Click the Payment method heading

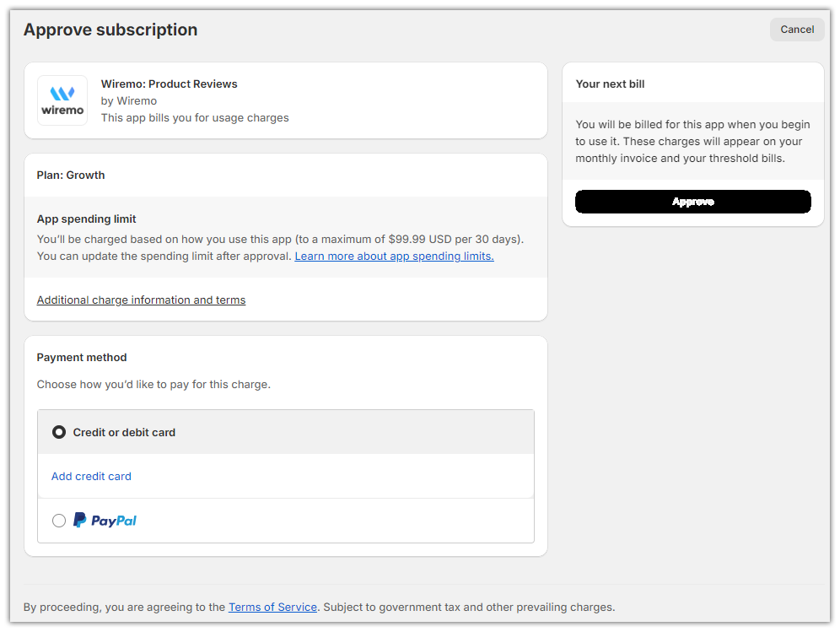82,358
